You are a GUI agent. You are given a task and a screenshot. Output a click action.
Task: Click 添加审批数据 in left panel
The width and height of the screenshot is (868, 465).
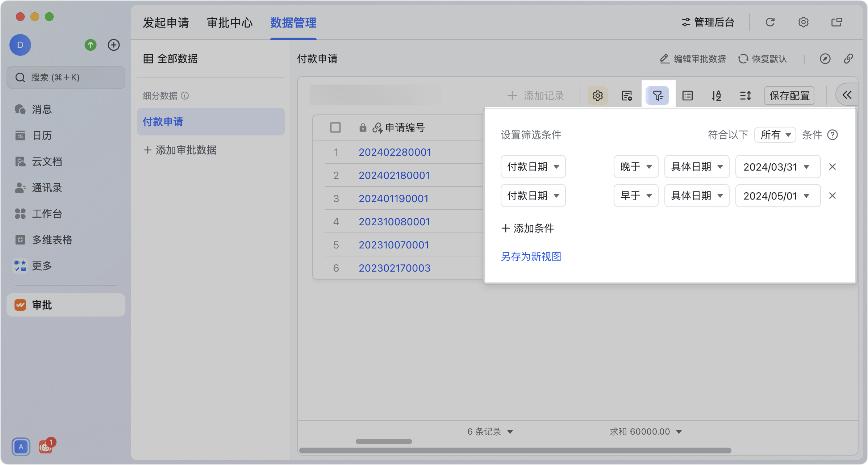pos(180,150)
